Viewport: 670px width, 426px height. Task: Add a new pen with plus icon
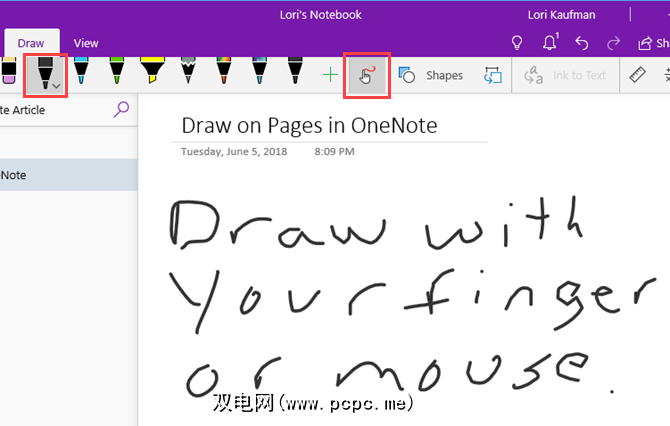[329, 75]
